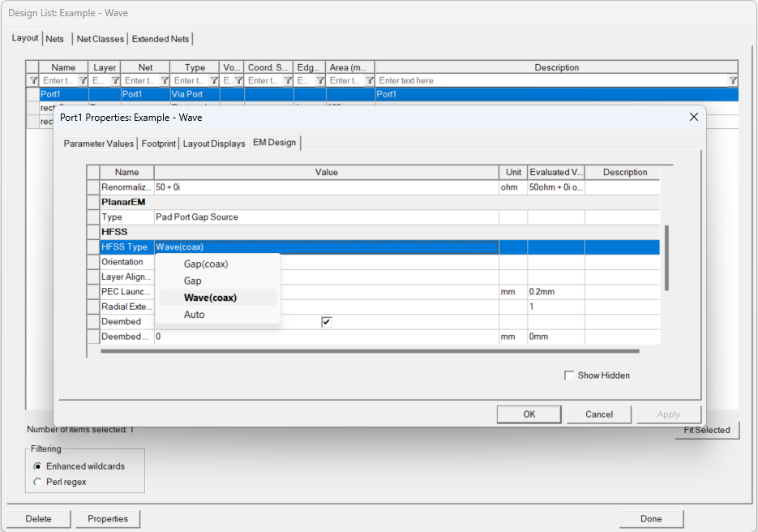
Task: Switch to the Parameter Values tab
Action: 99,144
